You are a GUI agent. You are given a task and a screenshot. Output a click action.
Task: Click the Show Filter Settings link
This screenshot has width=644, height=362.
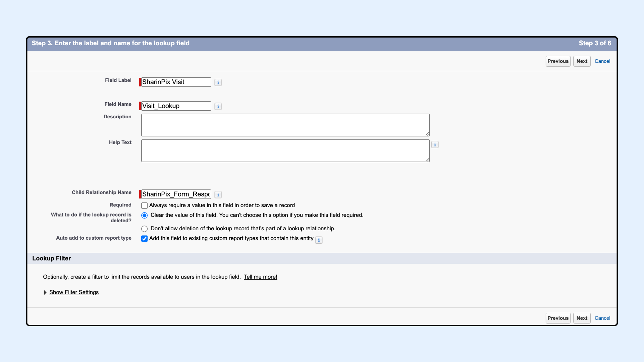74,292
